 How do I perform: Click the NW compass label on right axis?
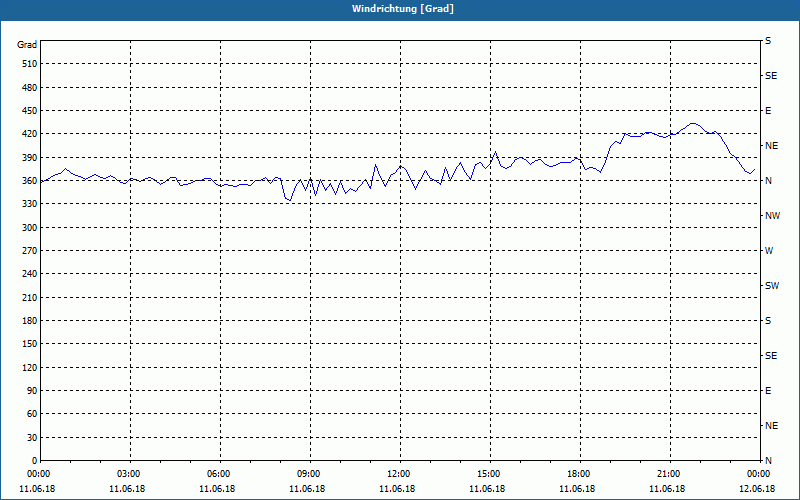click(772, 216)
